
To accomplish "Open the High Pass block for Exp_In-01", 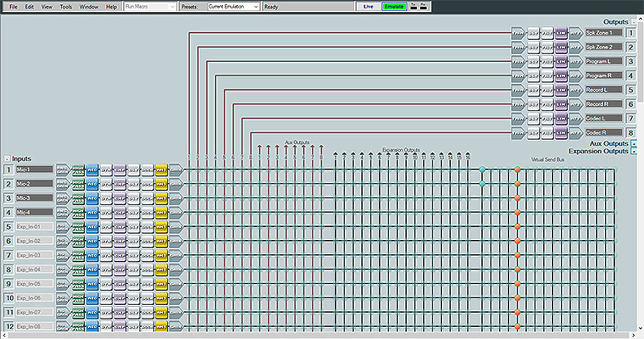I will click(78, 227).
